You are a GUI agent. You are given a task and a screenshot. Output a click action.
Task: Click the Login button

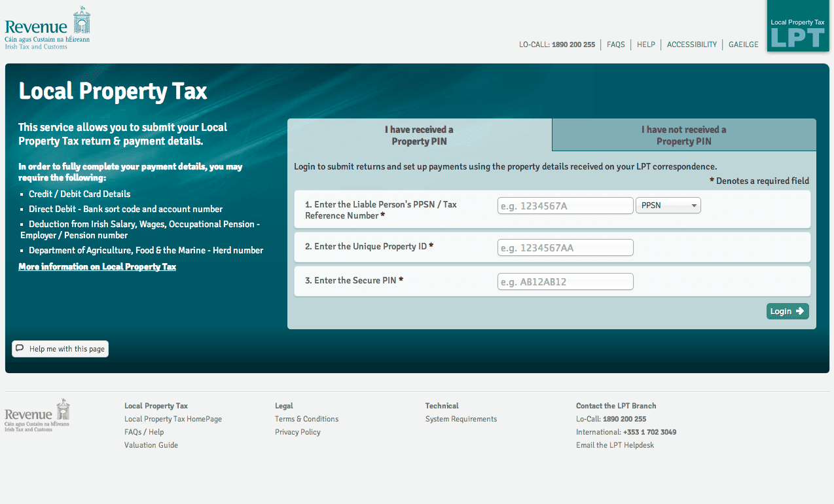pos(786,311)
